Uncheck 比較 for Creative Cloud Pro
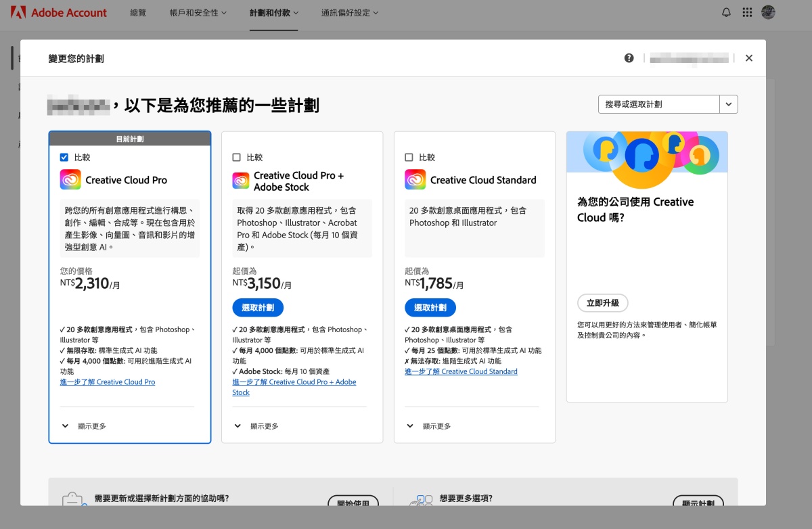812x529 pixels. pos(64,157)
